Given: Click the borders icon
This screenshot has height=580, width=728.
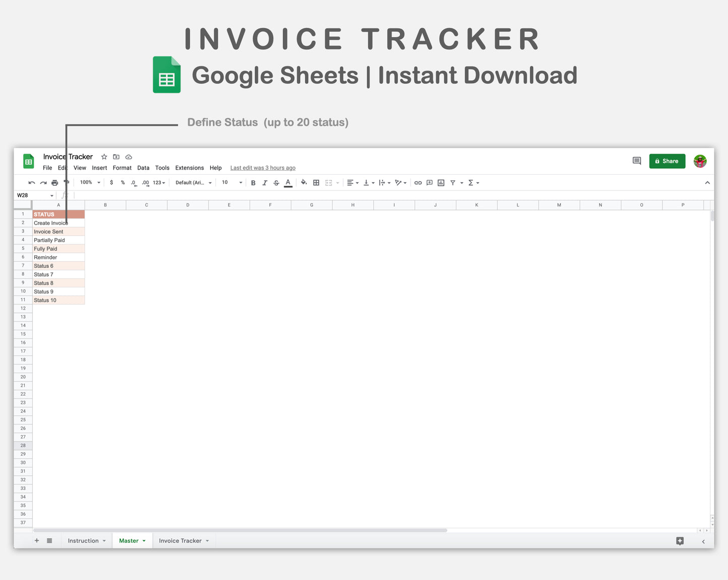Looking at the screenshot, I should pyautogui.click(x=316, y=182).
